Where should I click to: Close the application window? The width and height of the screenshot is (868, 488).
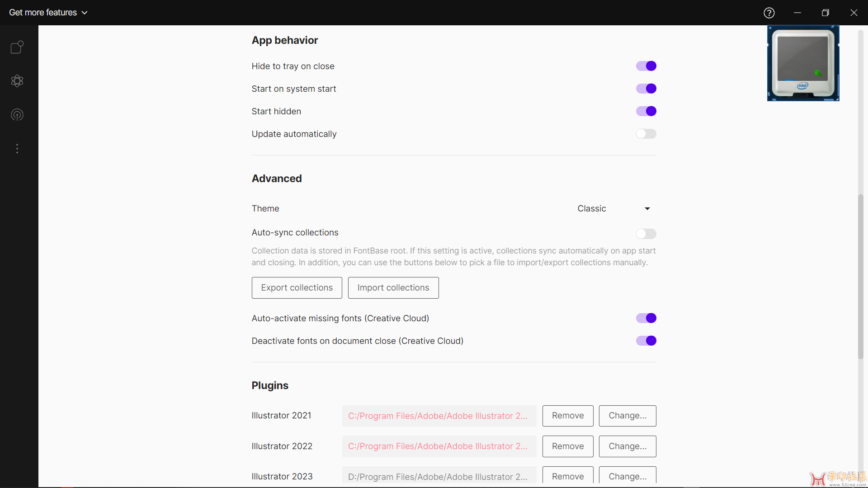point(854,13)
